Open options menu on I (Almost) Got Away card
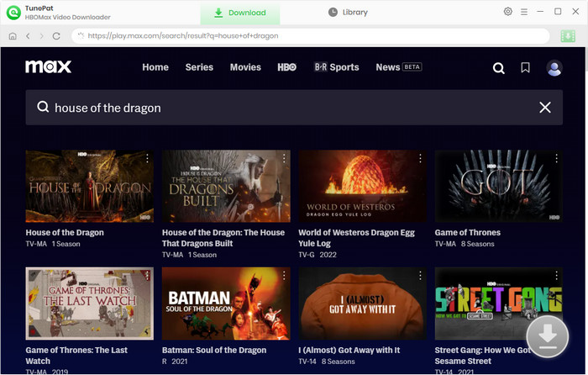Screen dimensions: 588x375 tap(420, 276)
